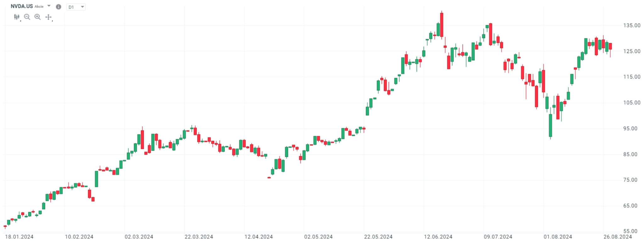This screenshot has width=644, height=242.
Task: Select the 22.03.2024 date label
Action: coord(199,237)
